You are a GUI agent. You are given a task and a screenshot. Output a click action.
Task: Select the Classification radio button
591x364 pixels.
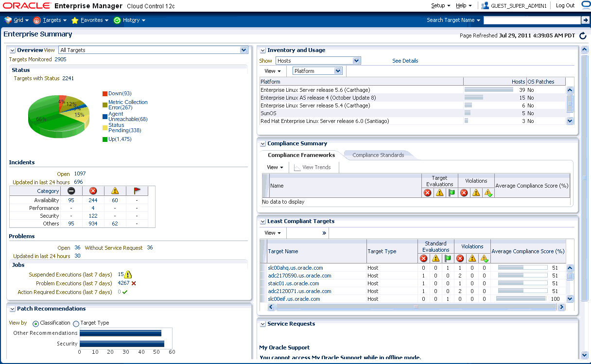(x=35, y=323)
